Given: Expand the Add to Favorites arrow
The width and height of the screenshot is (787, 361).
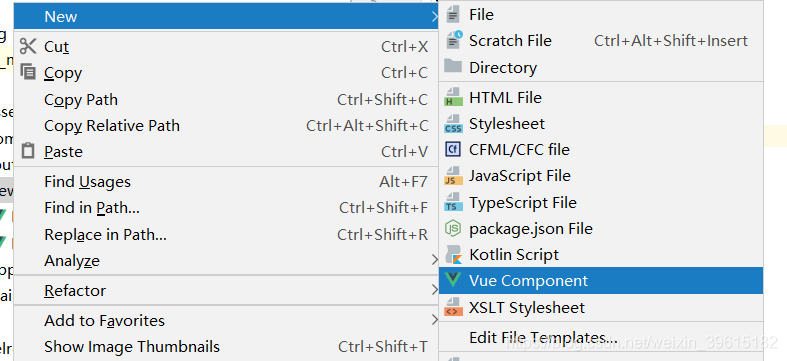Looking at the screenshot, I should coord(434,320).
